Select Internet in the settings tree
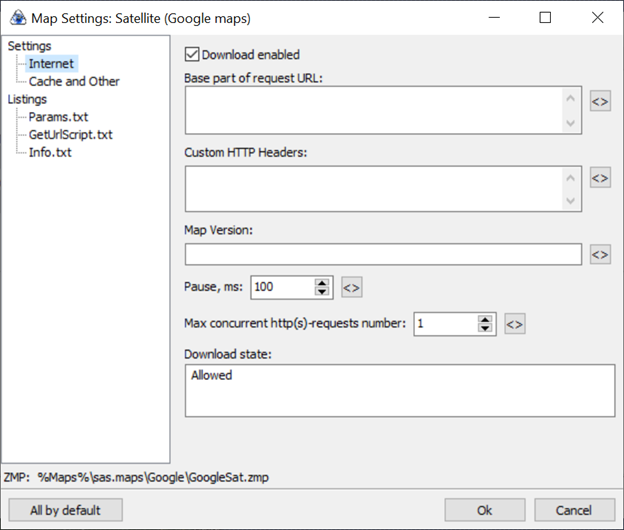 click(51, 64)
